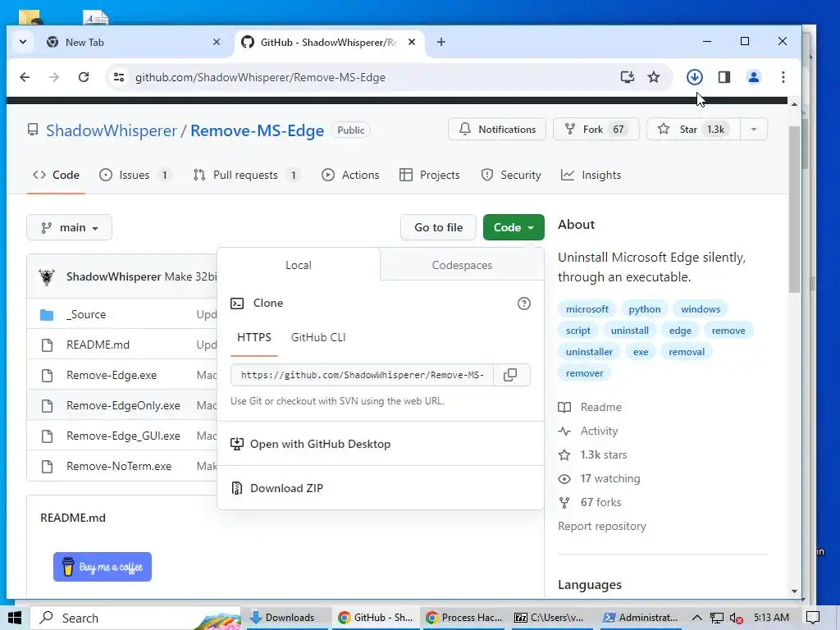Copy the HTTPS clone URL

pyautogui.click(x=510, y=375)
